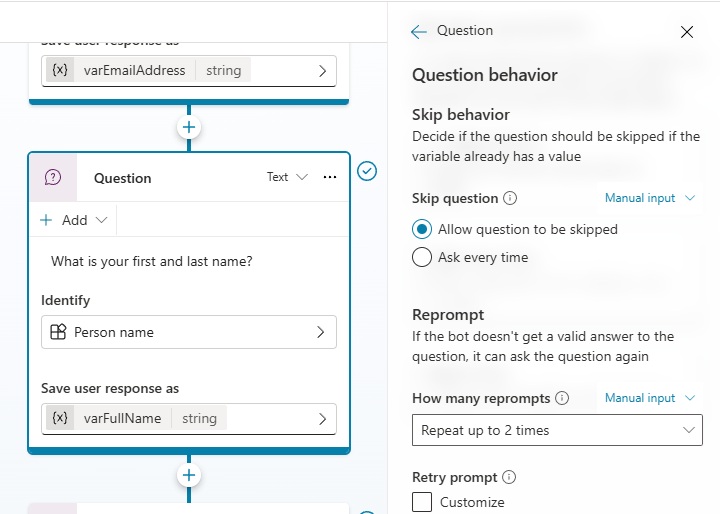Open the Question node more options menu
720x514 pixels.
coord(330,177)
